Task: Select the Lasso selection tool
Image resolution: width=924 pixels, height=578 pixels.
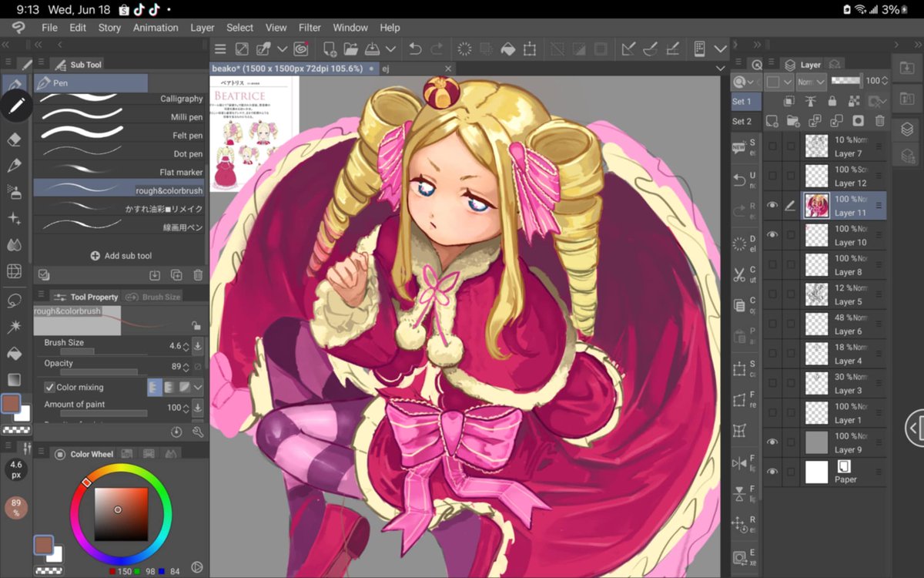Action: (14, 301)
